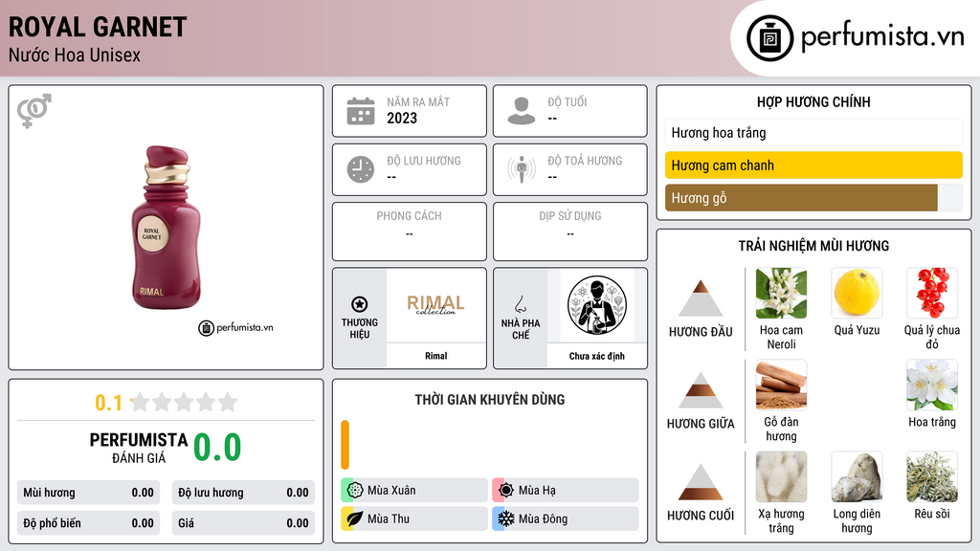
Task: Click the sillage icon for Độ toả hương
Action: tap(522, 169)
